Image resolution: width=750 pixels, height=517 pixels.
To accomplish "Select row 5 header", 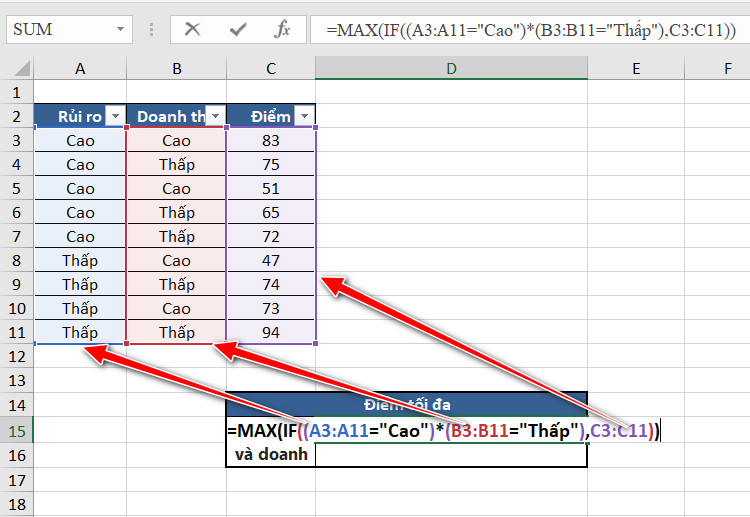I will 17,188.
